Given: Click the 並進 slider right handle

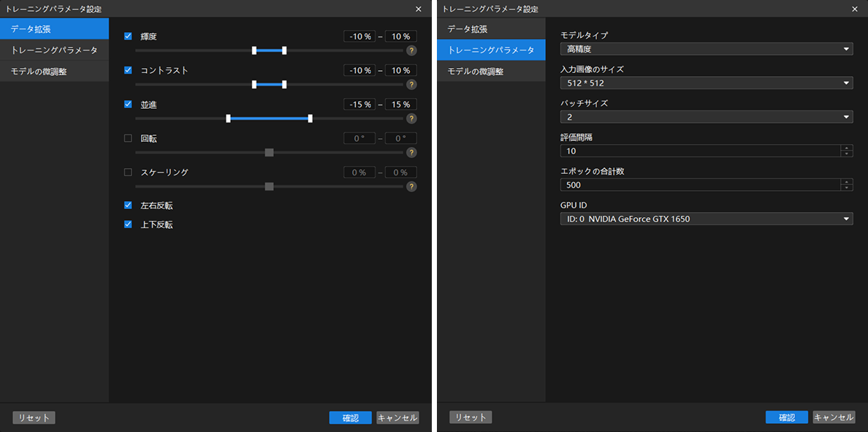Looking at the screenshot, I should coord(310,118).
